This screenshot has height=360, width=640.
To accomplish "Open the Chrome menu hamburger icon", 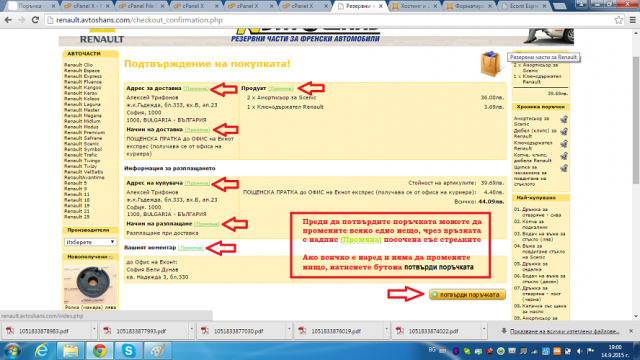I will click(x=632, y=20).
